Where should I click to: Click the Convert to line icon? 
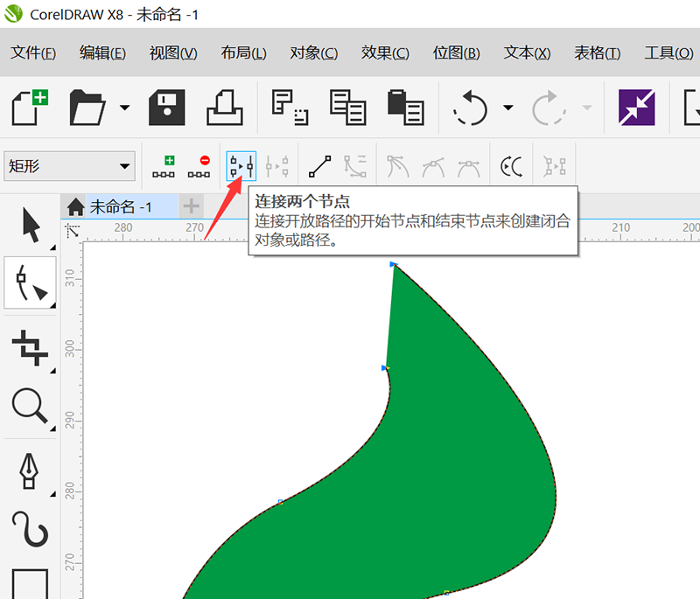pos(320,165)
